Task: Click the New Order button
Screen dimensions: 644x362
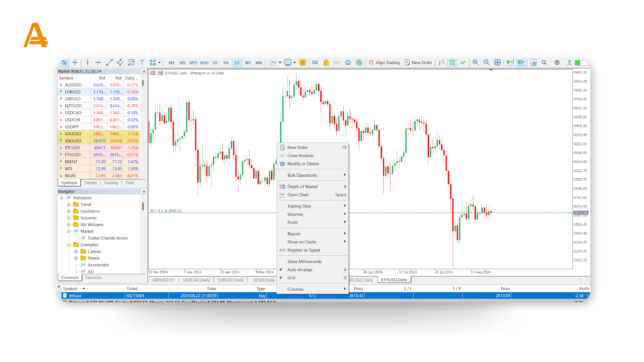Action: 419,63
